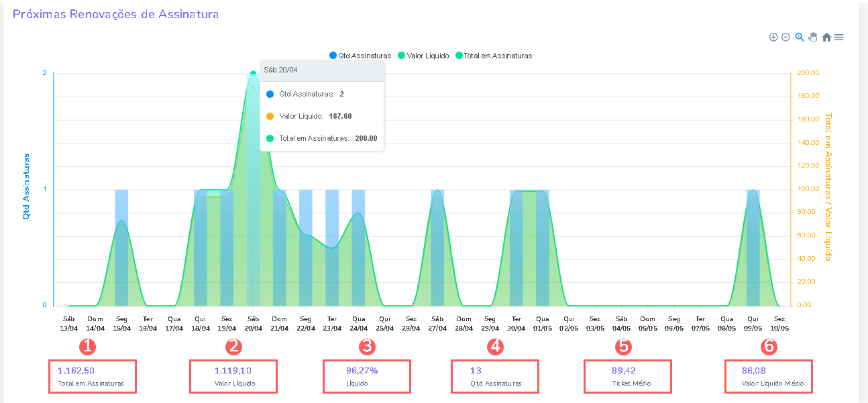Viewport: 868px width, 403px height.
Task: Toggle the Total em Assinaturas legend series
Action: point(494,56)
